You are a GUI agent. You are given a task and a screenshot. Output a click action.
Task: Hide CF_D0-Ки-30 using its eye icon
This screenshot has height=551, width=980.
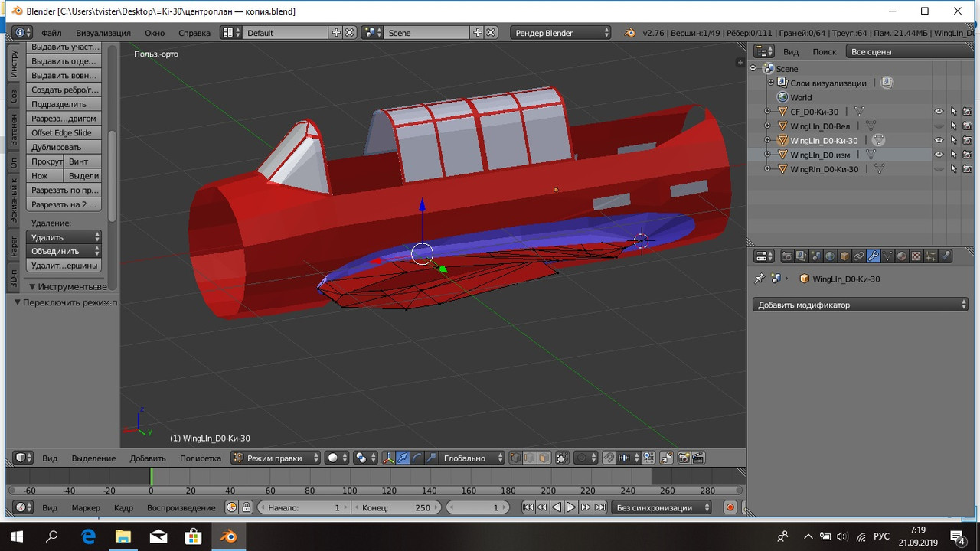pyautogui.click(x=939, y=112)
